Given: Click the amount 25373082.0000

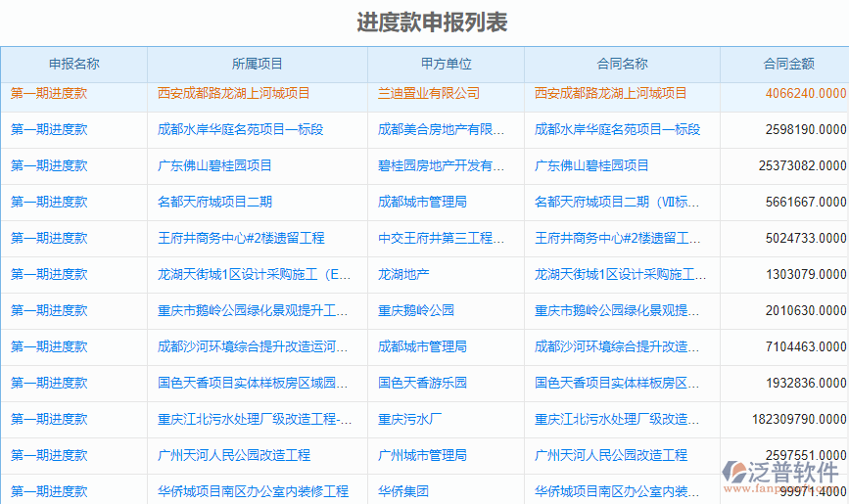Looking at the screenshot, I should (802, 165).
